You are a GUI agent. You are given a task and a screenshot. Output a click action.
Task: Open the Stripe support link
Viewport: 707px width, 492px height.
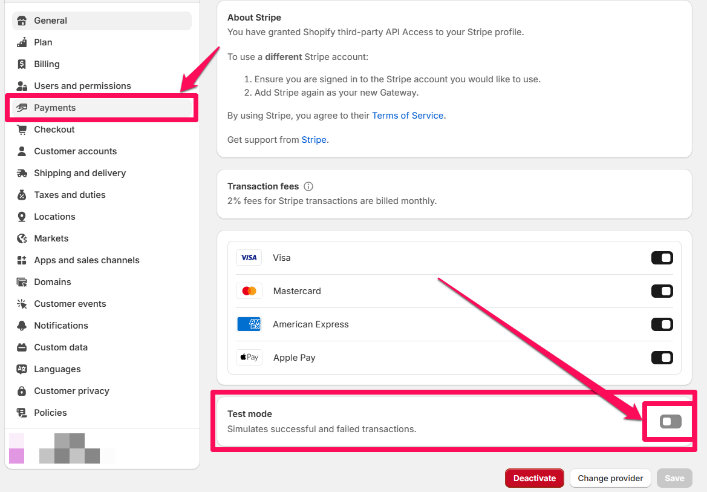tap(314, 140)
